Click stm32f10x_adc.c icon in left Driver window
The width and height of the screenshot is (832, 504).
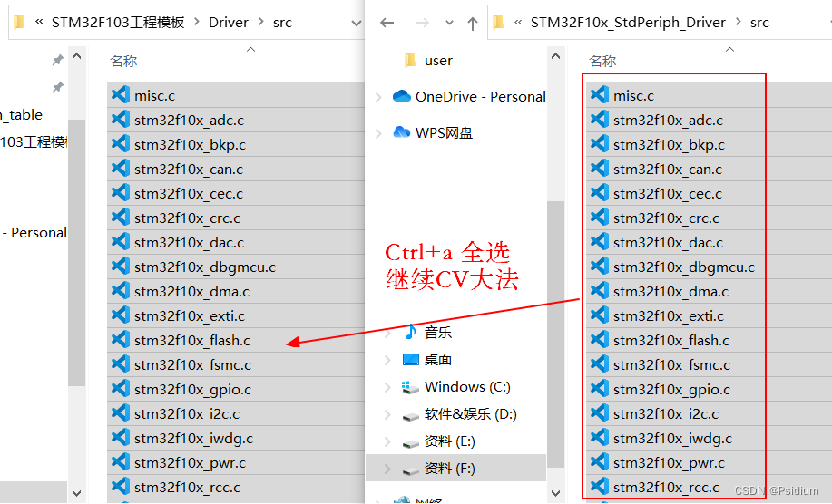(x=121, y=120)
